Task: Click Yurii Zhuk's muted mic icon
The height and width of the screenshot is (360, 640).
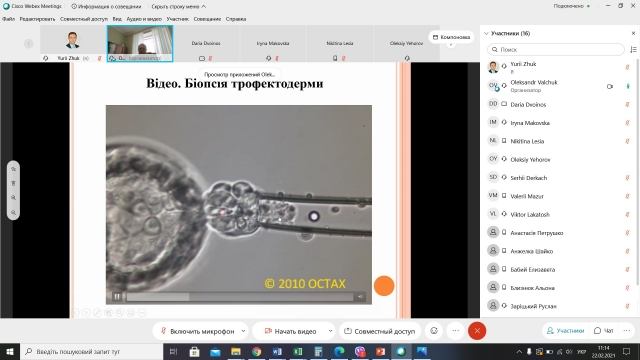Action: pos(627,67)
